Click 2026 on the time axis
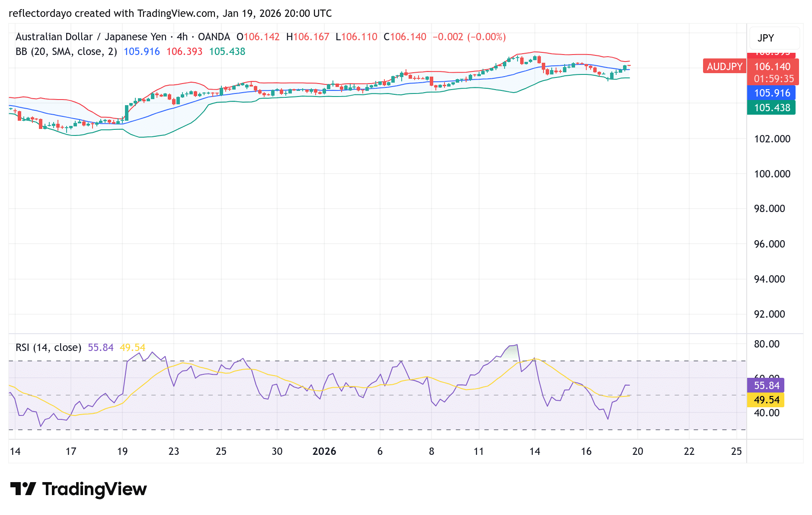Screen dimensions: 812x515 click(324, 451)
